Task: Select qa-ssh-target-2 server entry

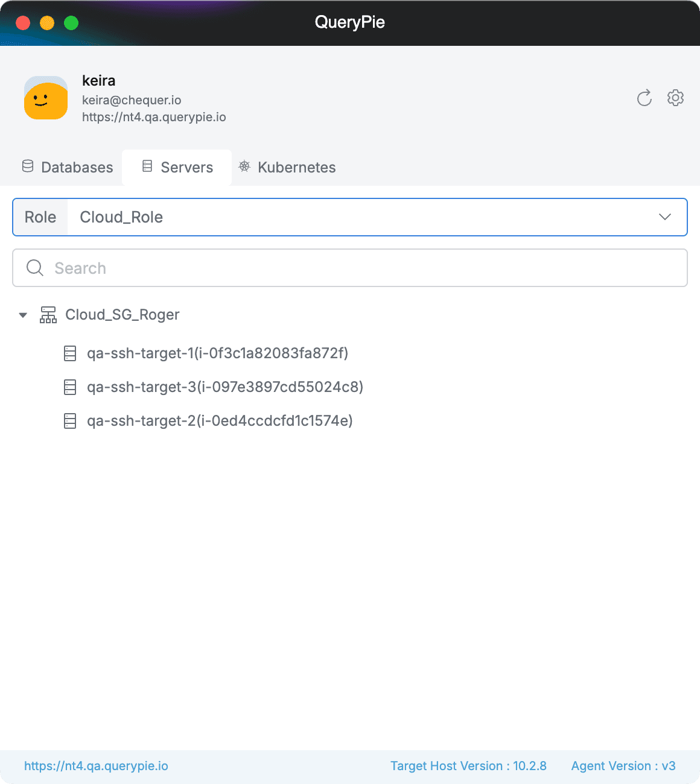Action: click(x=220, y=421)
